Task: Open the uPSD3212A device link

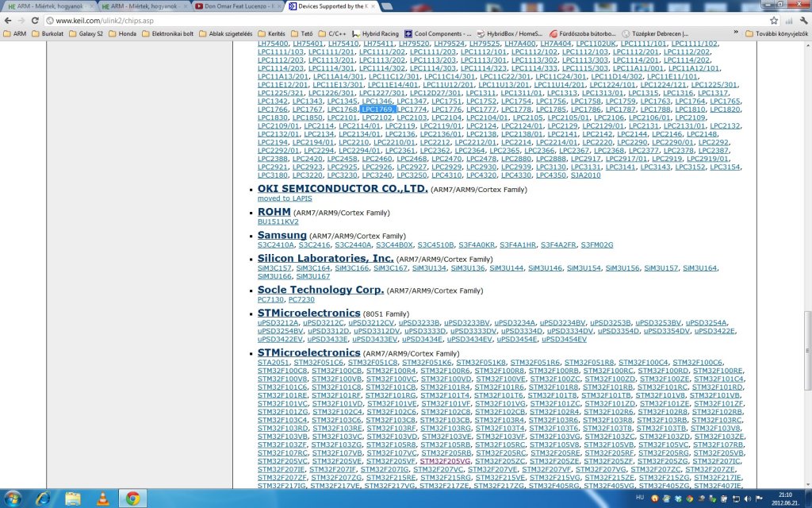Action: click(278, 322)
